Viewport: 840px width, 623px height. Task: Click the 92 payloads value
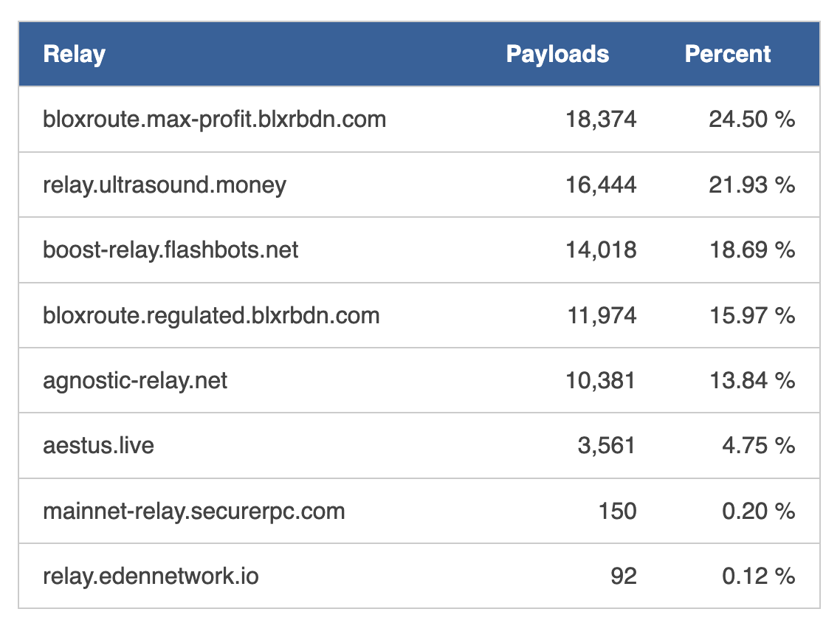tap(624, 576)
